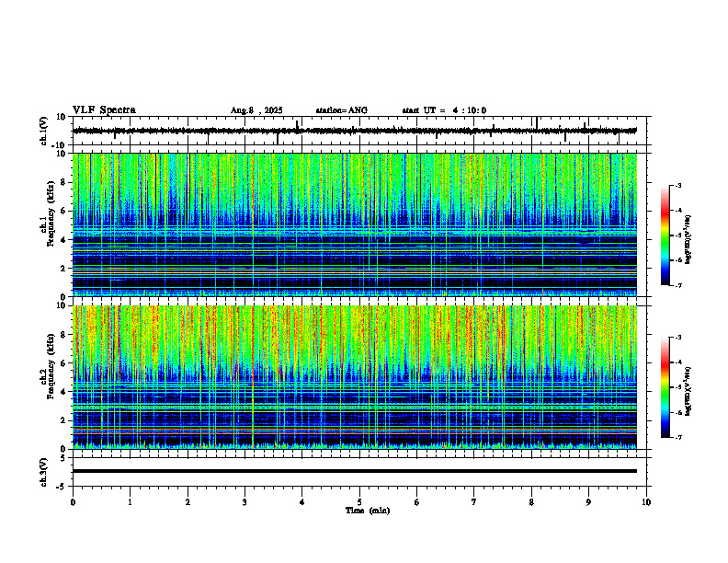
Task: Click the "VLF Spectra" plot title
Action: click(x=104, y=110)
